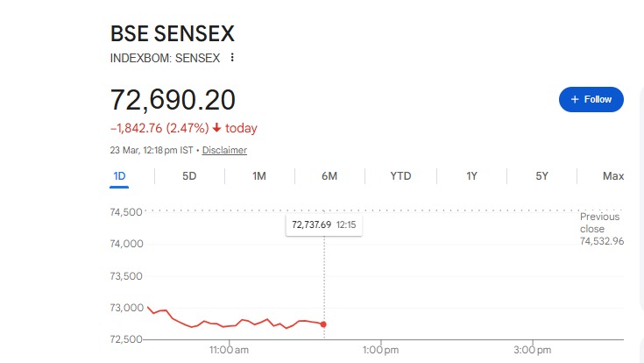Display the Max chart range
Viewport: 644px width, 363px height.
click(613, 176)
